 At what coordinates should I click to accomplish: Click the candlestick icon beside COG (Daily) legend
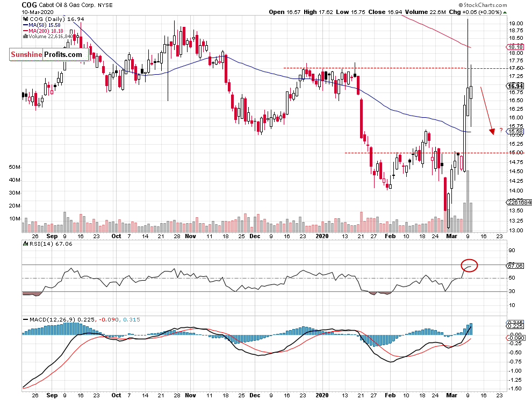click(x=25, y=19)
